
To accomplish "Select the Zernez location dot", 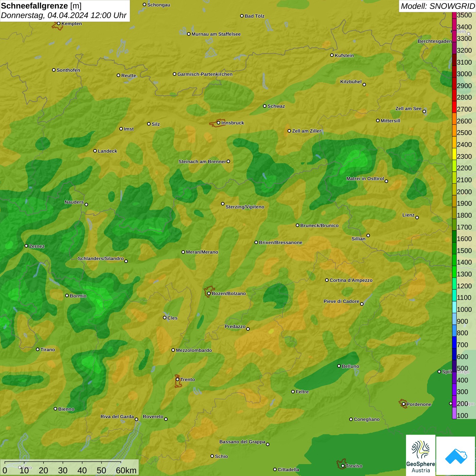I will click(26, 246).
